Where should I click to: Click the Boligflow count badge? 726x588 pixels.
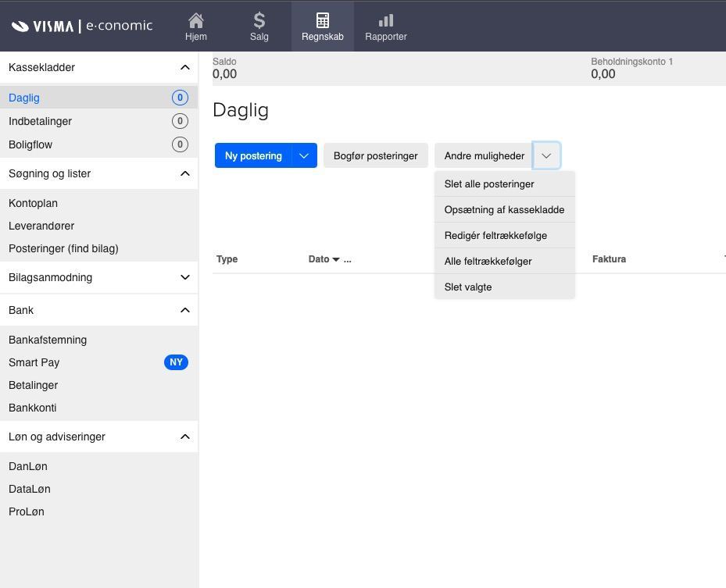[180, 144]
